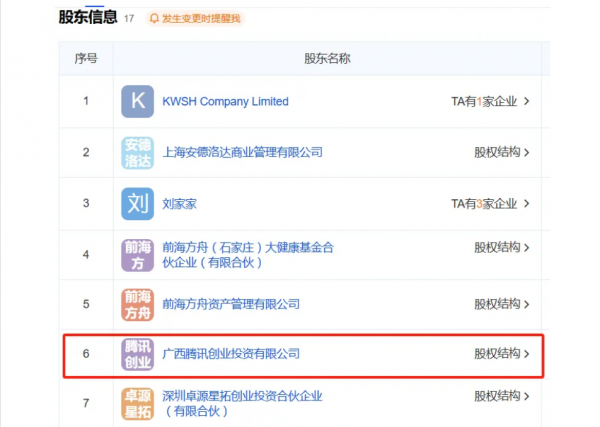Open 股权结构 for 前海方舟（石家庄）大健康基金
This screenshot has width=600, height=427.
pyautogui.click(x=502, y=248)
